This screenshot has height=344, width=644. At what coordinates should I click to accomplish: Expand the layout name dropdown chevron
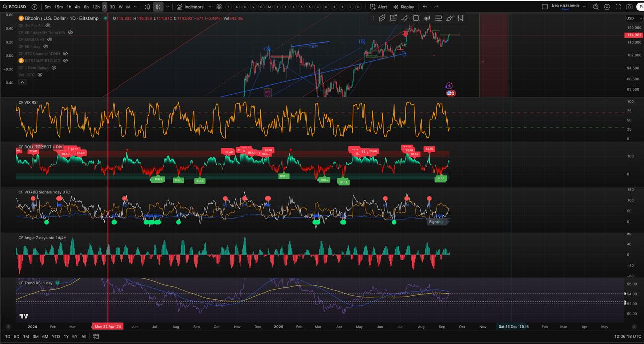584,6
